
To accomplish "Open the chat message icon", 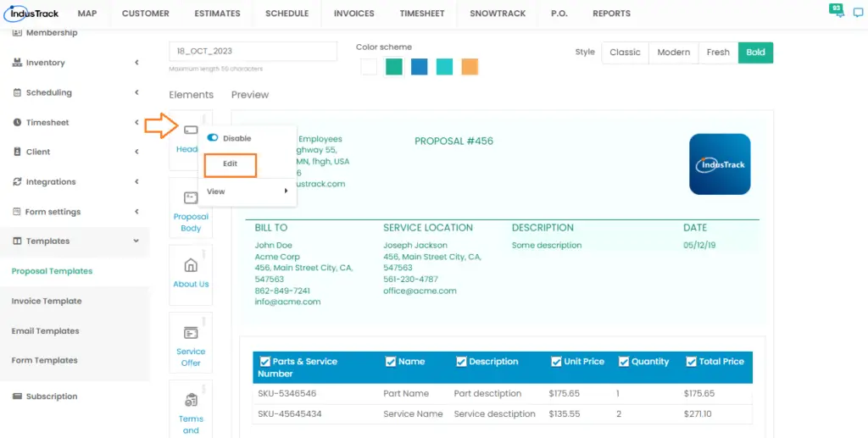I will pyautogui.click(x=858, y=14).
